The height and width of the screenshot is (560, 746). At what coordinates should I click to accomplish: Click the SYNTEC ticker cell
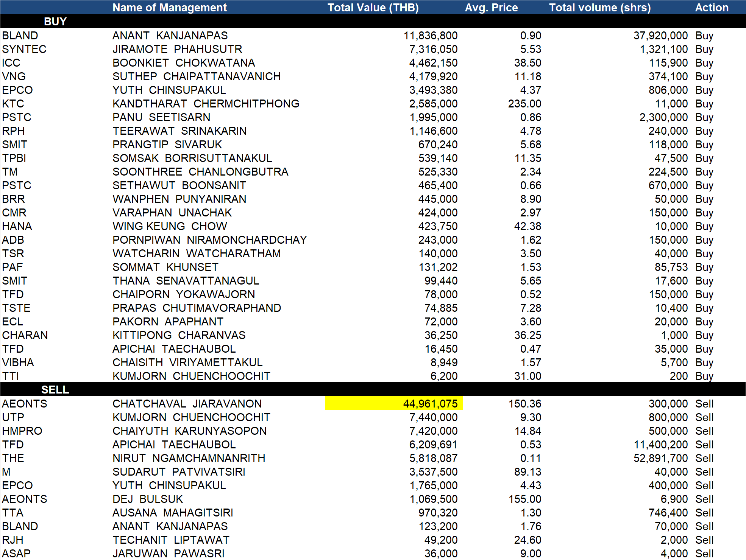coord(24,49)
